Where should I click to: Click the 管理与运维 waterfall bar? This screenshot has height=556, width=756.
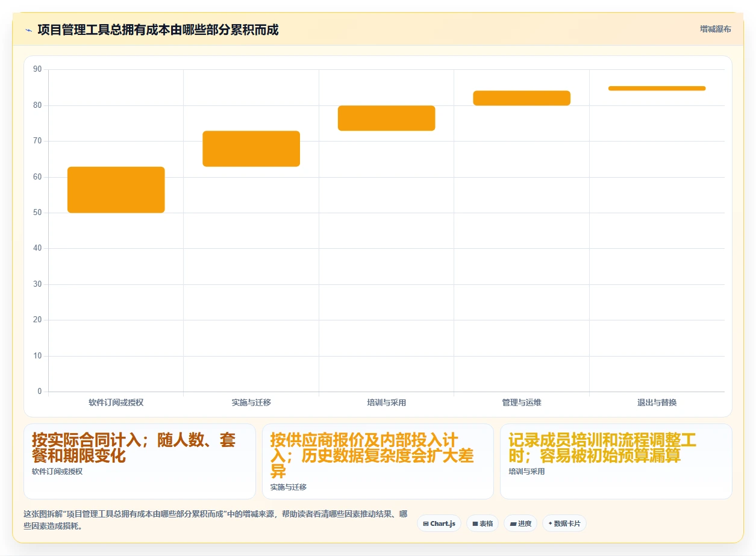[x=522, y=98]
